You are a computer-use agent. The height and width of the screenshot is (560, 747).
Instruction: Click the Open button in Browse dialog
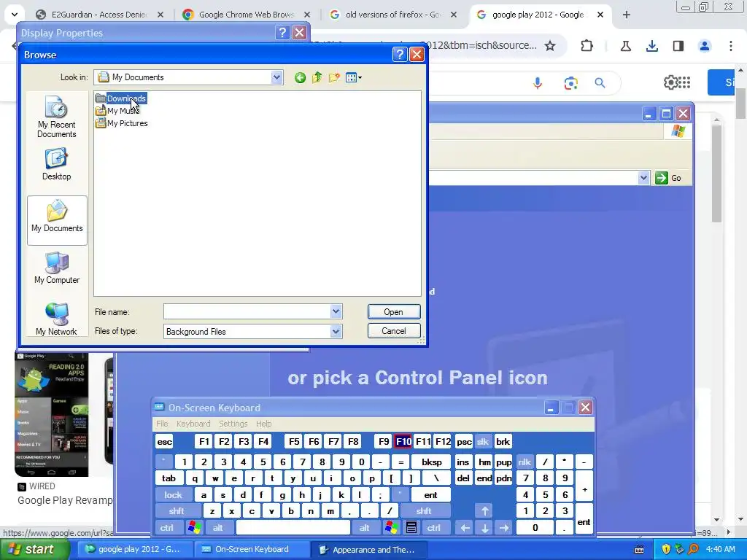(x=394, y=312)
